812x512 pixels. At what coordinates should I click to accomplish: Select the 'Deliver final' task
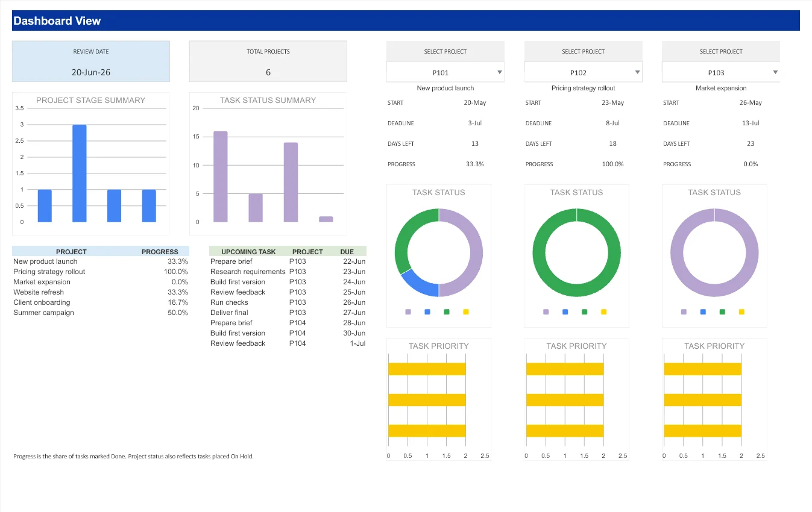pos(229,313)
